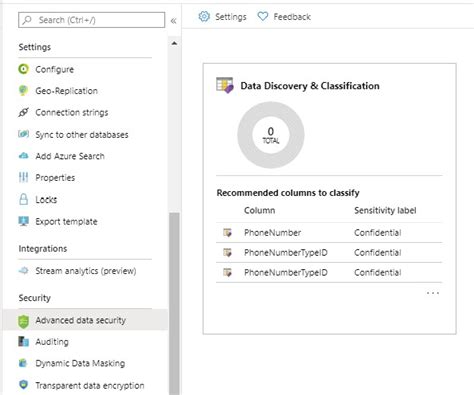Click the Column table header

click(260, 210)
